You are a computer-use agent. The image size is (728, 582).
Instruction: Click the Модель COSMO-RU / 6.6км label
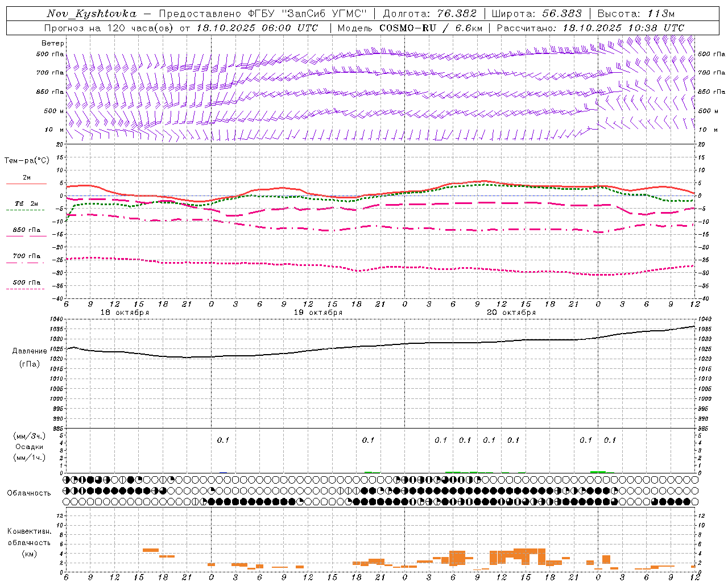tap(411, 28)
